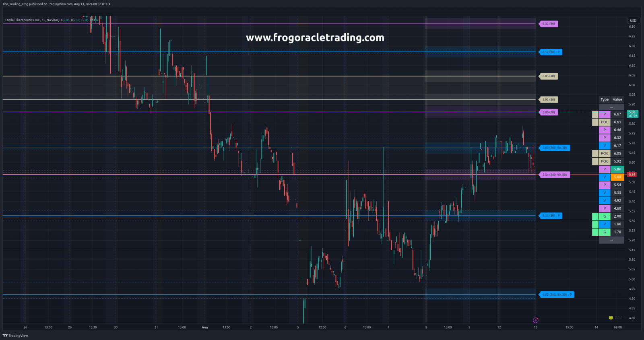Image resolution: width=644 pixels, height=340 pixels.
Task: Click the beige swatch beside the 6.67 row
Action: pos(595,114)
